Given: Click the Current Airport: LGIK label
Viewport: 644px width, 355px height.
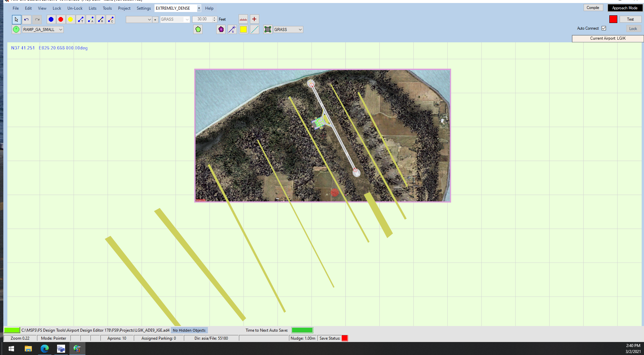Looking at the screenshot, I should pos(608,38).
